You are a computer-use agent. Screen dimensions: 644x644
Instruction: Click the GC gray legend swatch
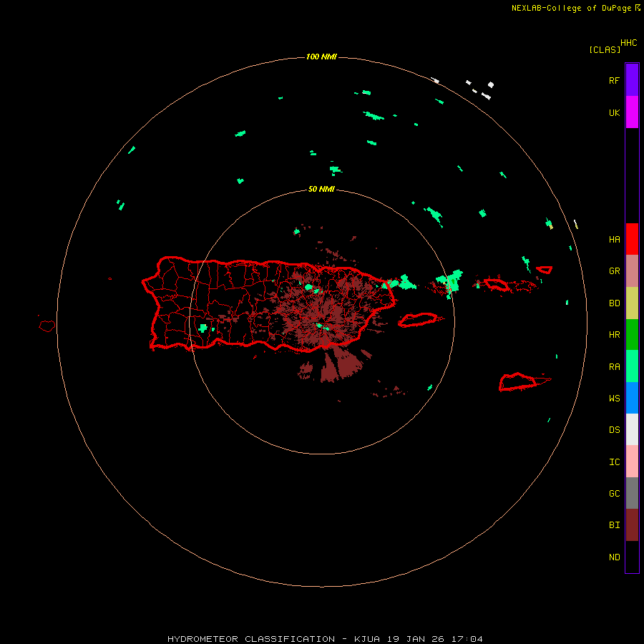632,493
